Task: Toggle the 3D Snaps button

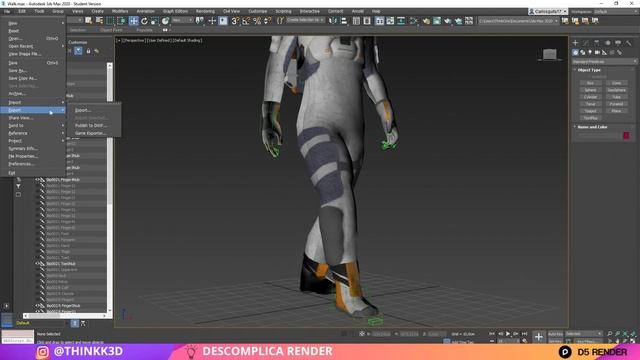Action: 235,21
